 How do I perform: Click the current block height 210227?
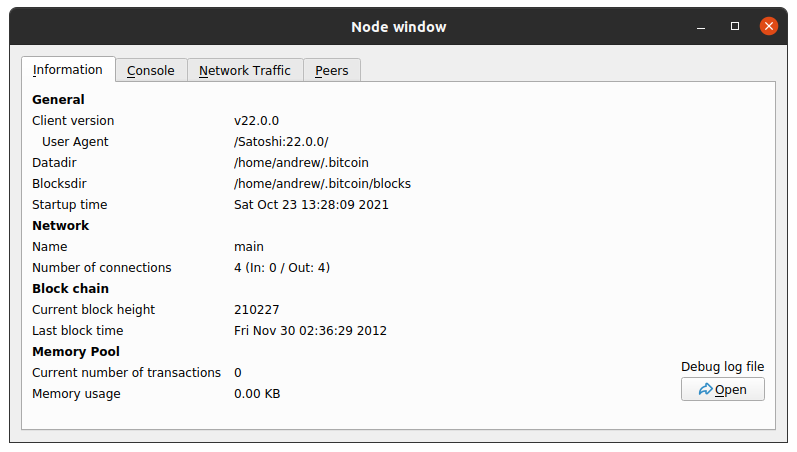257,310
